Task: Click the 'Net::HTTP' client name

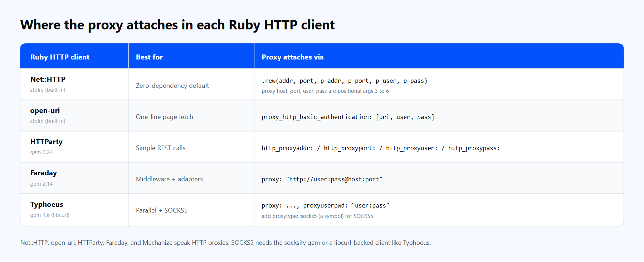Action: coord(48,79)
